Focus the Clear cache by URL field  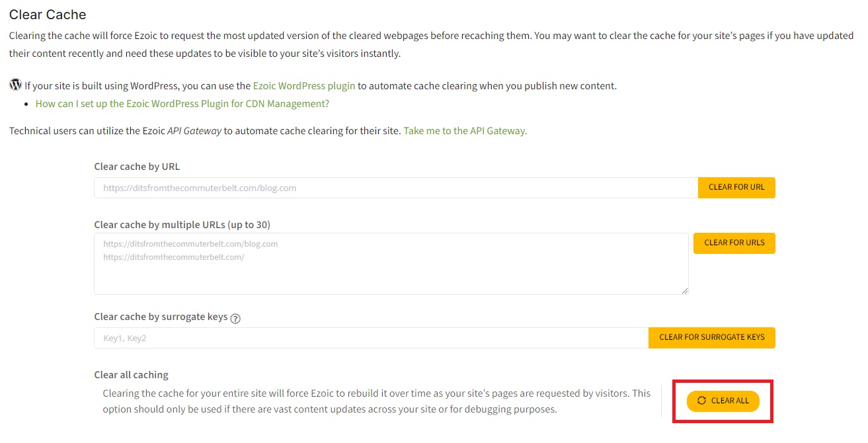click(395, 188)
